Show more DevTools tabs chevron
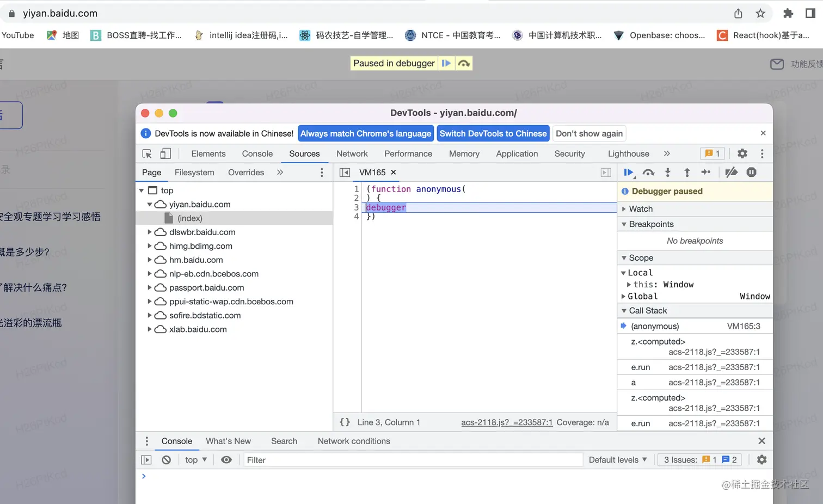823x504 pixels. [x=667, y=154]
